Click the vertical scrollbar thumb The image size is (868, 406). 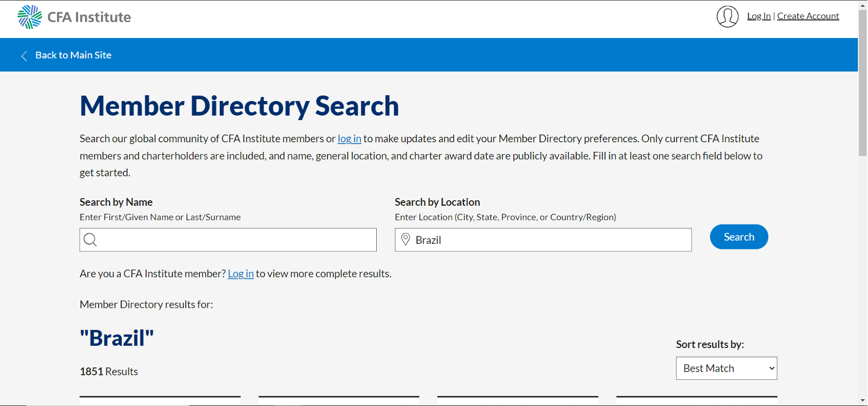863,82
